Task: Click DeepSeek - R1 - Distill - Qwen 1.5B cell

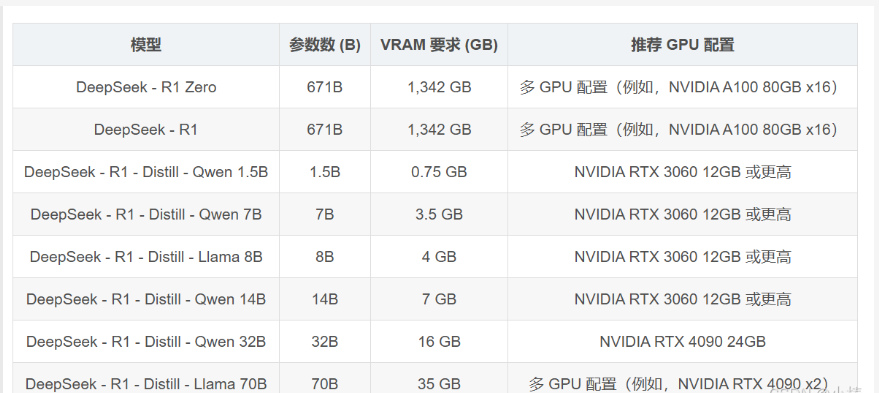Action: [146, 172]
